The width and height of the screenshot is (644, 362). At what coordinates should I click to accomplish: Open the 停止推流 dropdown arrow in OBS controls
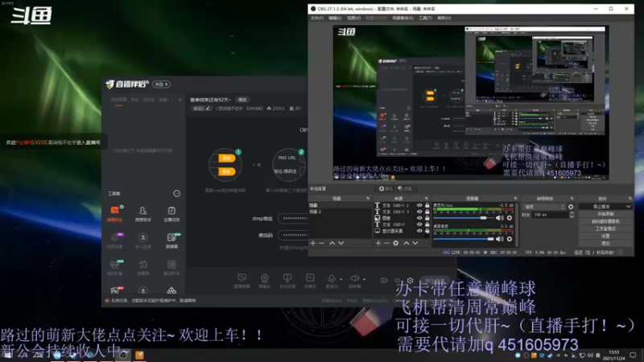click(x=628, y=207)
